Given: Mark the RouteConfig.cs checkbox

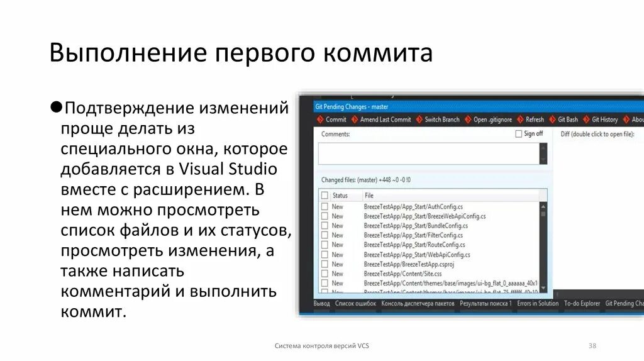Looking at the screenshot, I should [325, 245].
